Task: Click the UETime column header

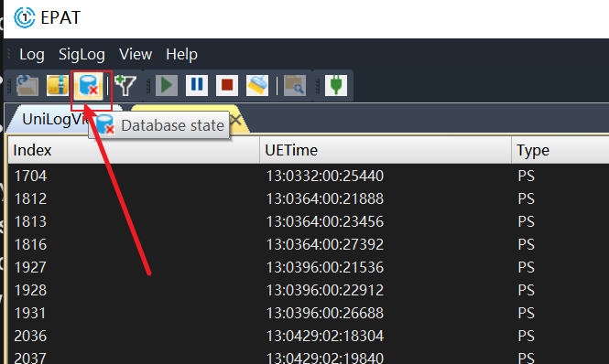Action: (386, 150)
